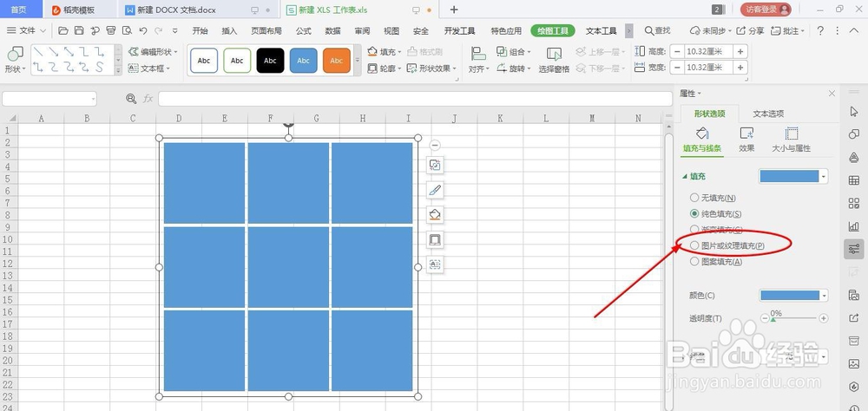
Task: Open the 形状 shapes gallery button
Action: tap(15, 61)
